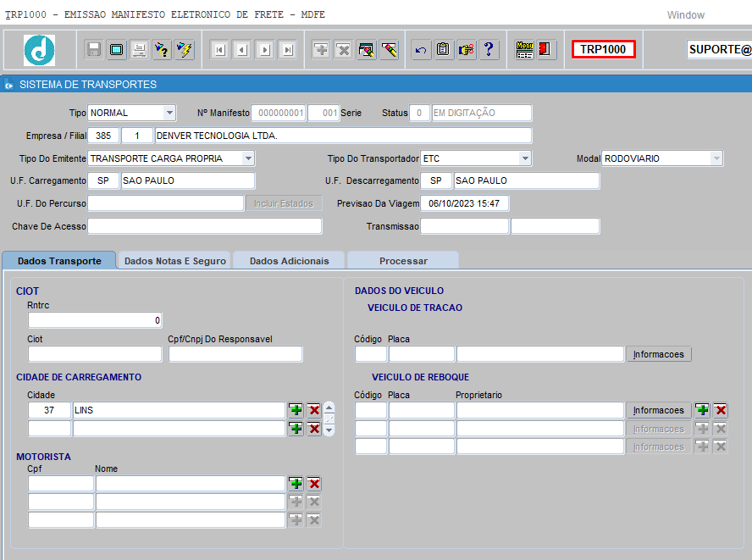Image resolution: width=752 pixels, height=560 pixels.
Task: Click red X on empty second Cidade row
Action: (314, 429)
